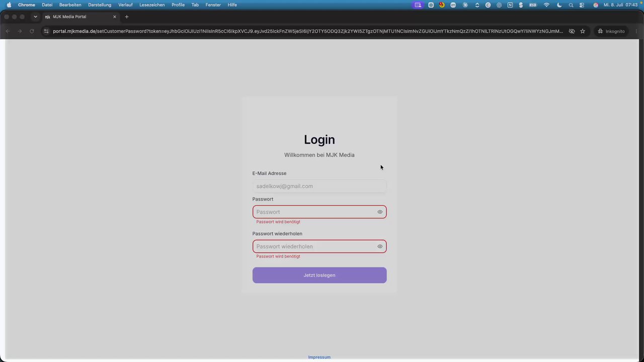644x362 pixels.
Task: Show password in Passwort wiederholen field
Action: click(380, 246)
